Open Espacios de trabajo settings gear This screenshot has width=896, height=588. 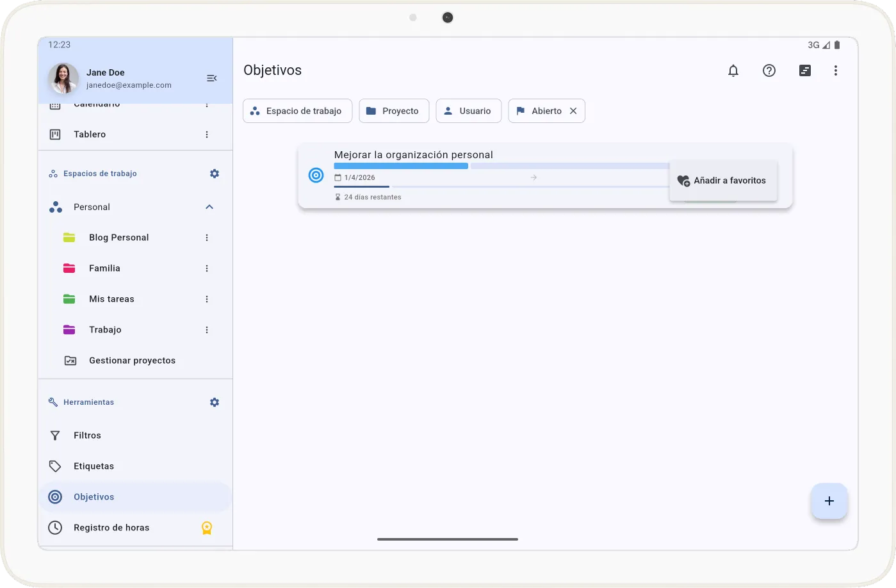tap(215, 174)
